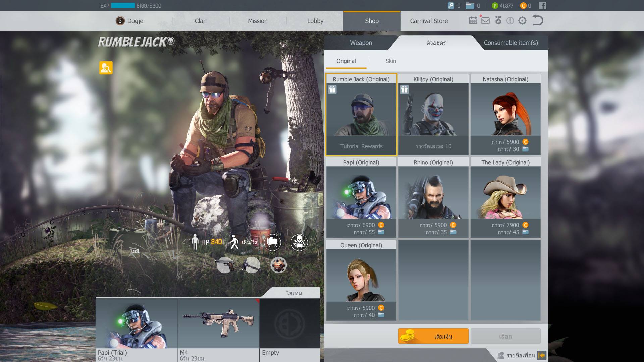Select the melee axe weapon icon
This screenshot has height=362, width=644.
[251, 265]
